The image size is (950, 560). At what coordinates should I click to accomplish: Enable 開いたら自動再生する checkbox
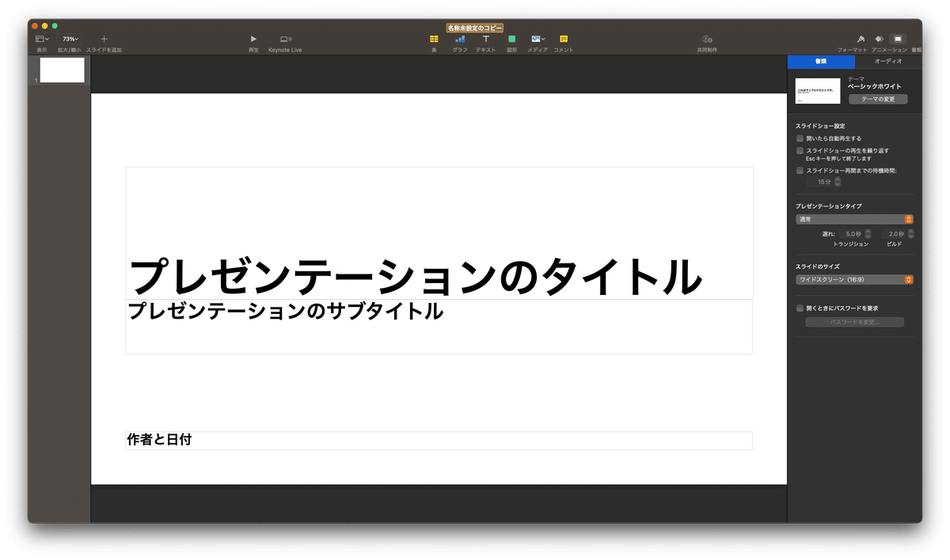[x=800, y=138]
